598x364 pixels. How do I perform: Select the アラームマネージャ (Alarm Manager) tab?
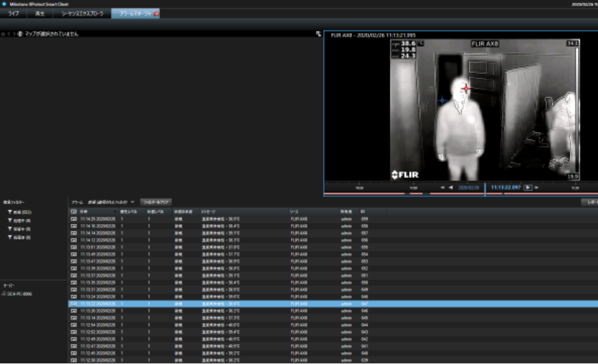pos(135,14)
